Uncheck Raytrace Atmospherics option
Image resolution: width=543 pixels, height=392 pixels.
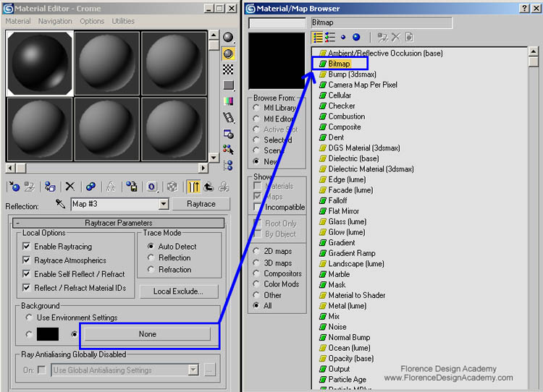pos(27,260)
